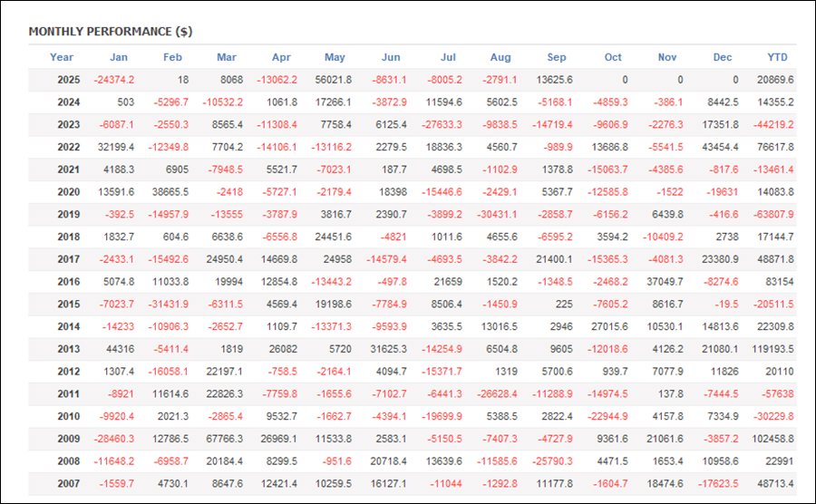
Task: Click the YTD column header
Action: (779, 57)
